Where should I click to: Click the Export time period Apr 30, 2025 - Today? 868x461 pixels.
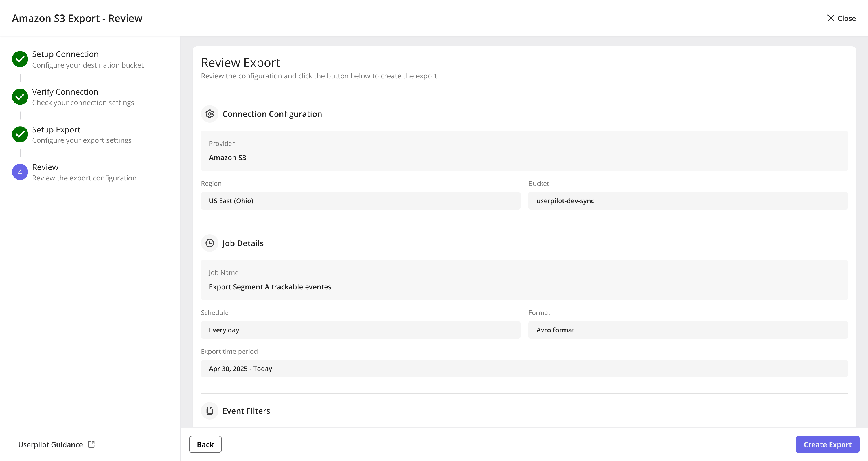pyautogui.click(x=524, y=369)
